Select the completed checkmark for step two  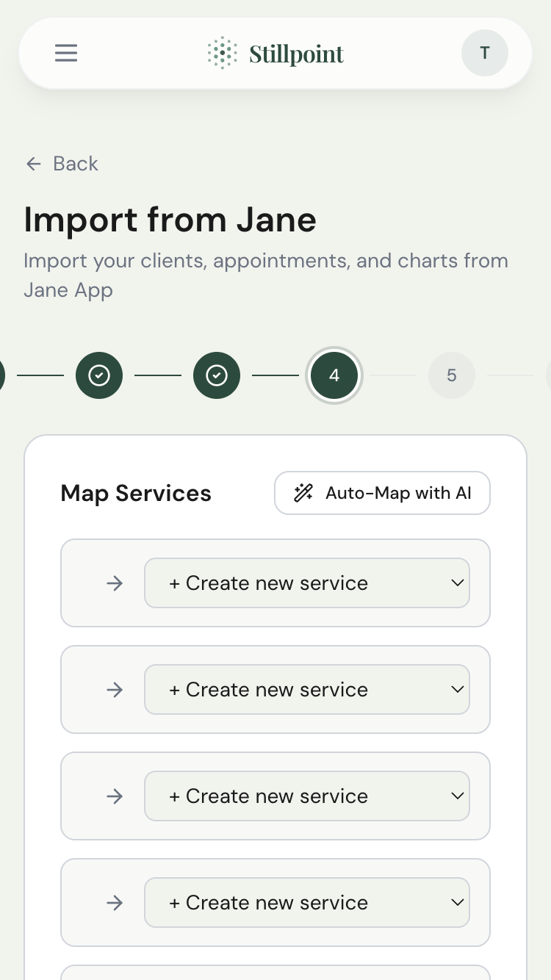tap(99, 375)
